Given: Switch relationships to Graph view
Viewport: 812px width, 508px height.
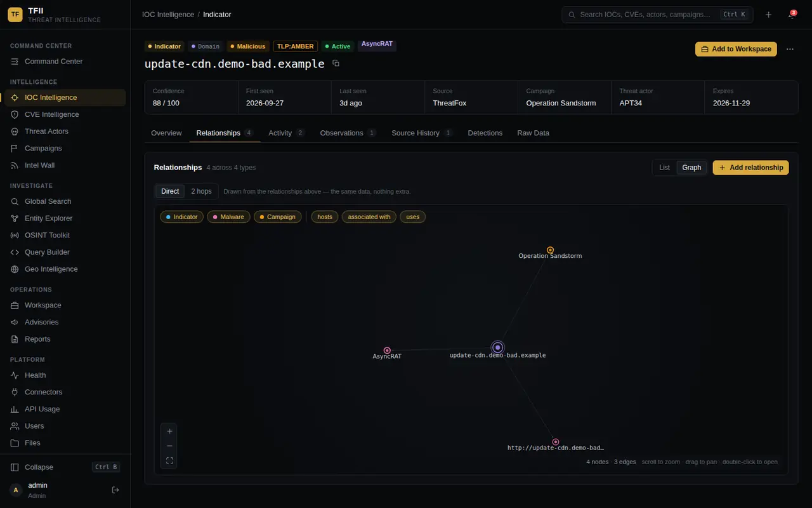Looking at the screenshot, I should pyautogui.click(x=691, y=168).
